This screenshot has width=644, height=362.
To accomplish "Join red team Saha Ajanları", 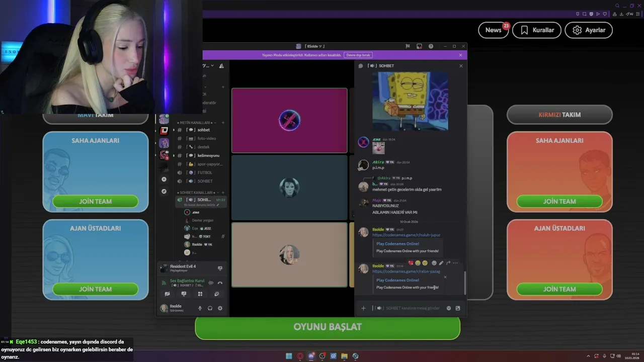I will 559,201.
